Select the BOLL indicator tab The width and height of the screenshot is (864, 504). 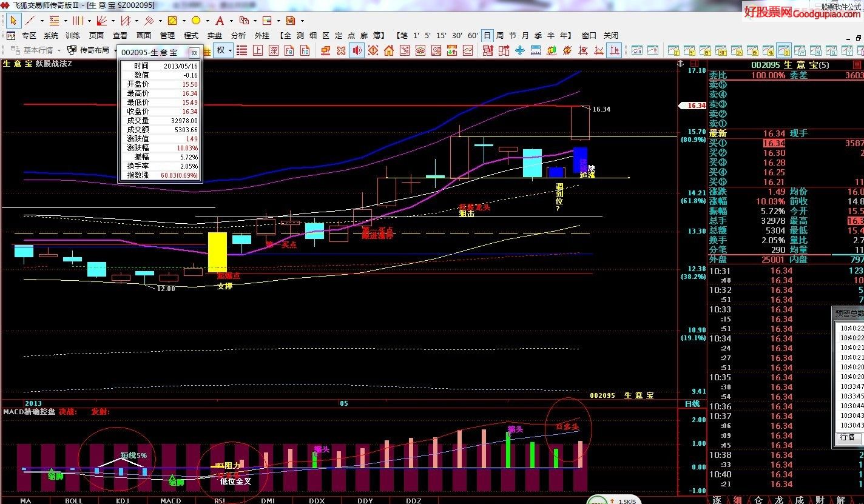point(73,500)
